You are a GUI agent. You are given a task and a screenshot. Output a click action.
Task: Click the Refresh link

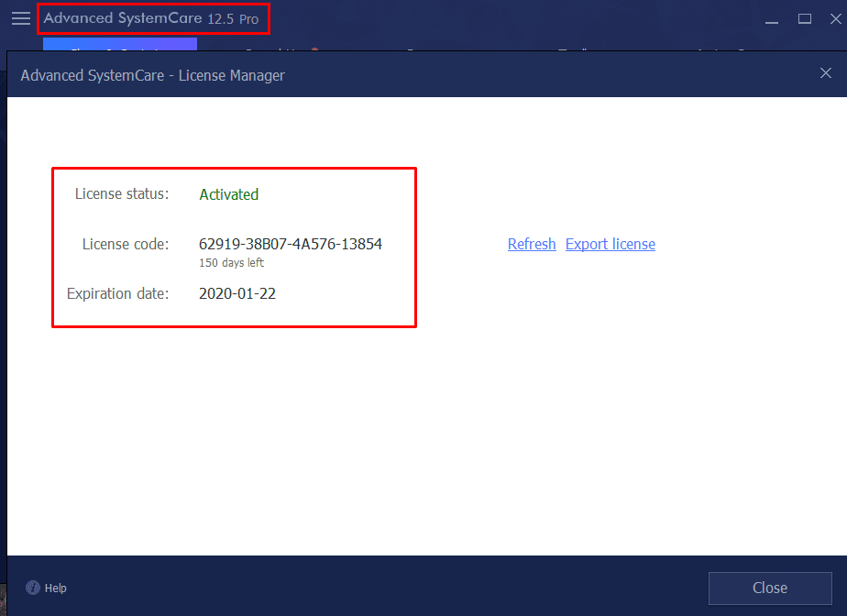point(532,244)
